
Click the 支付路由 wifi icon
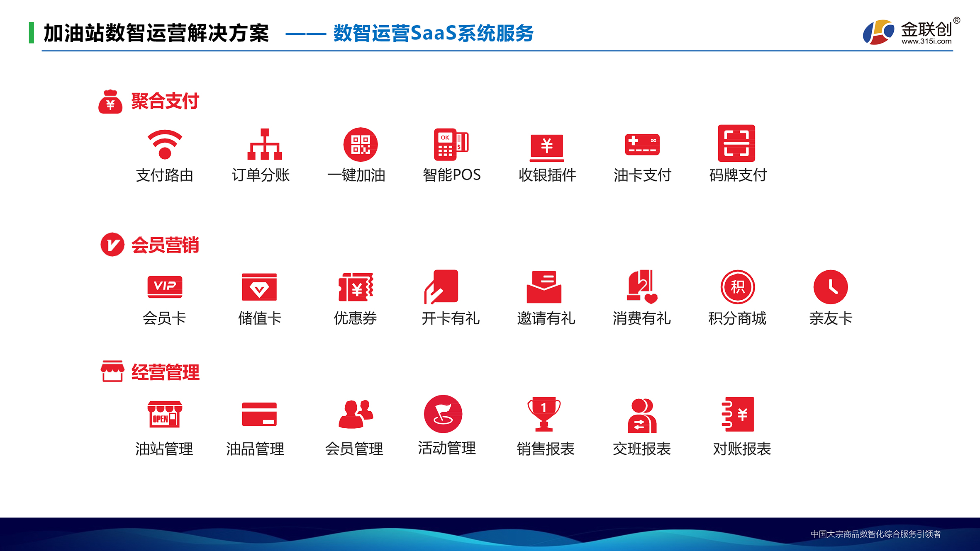(165, 144)
